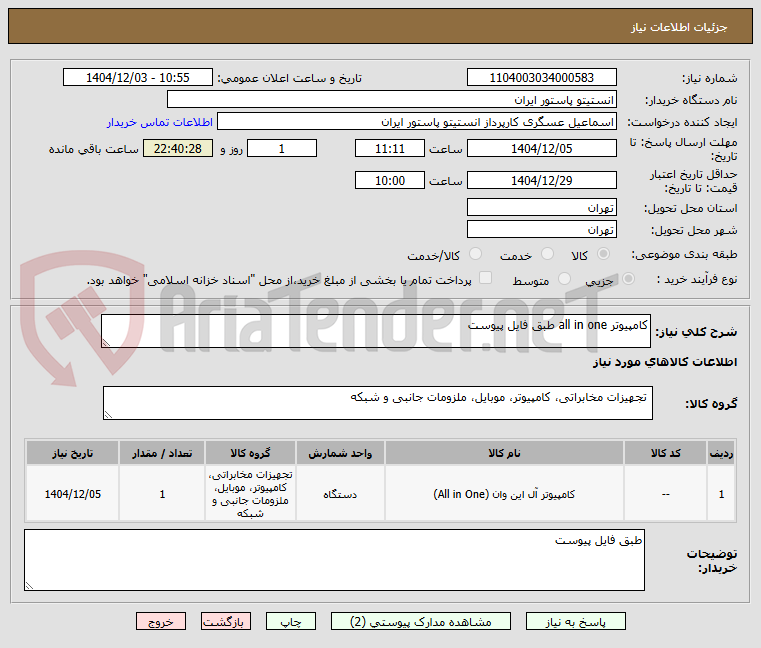The width and height of the screenshot is (761, 648).
Task: Select the 'کالا/خدمت' radio button
Action: point(476,254)
